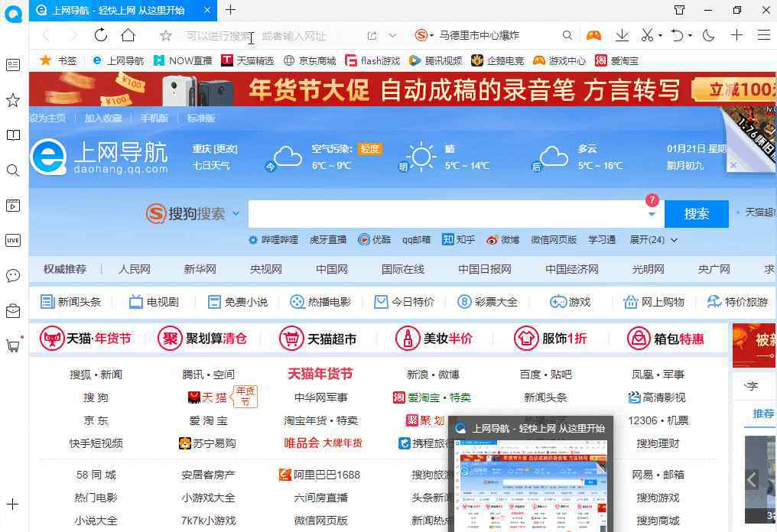Open the skin shirt icon in title bar
Viewport: 777px width, 532px height.
tap(679, 10)
